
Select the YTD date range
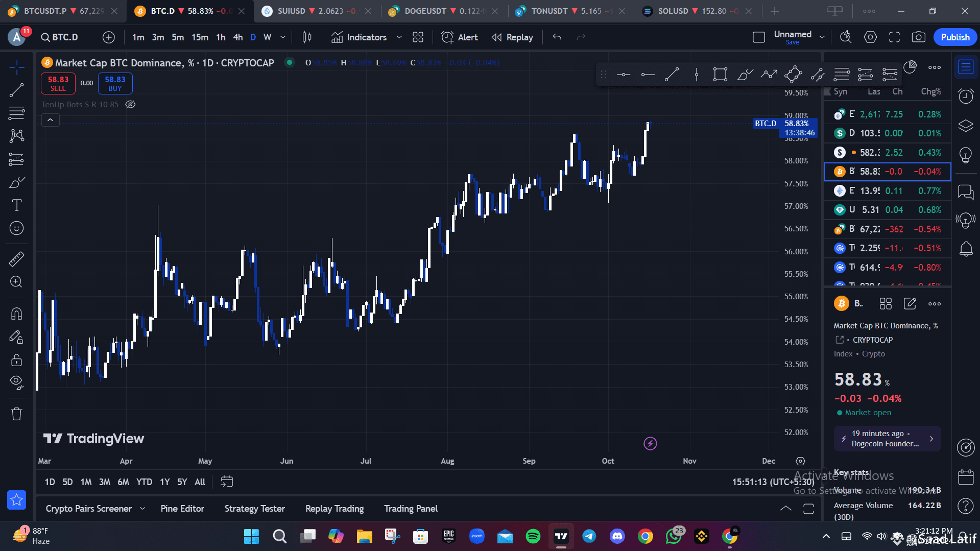coord(144,482)
